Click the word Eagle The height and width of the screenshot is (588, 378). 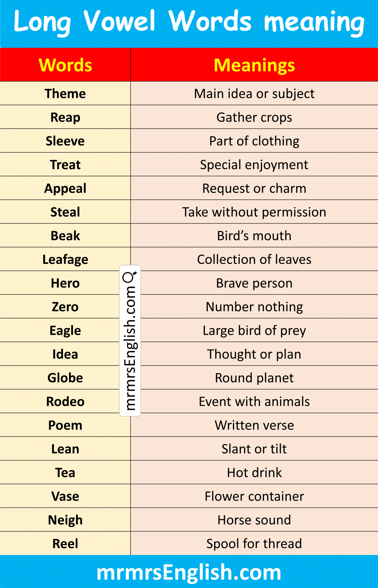pos(65,330)
